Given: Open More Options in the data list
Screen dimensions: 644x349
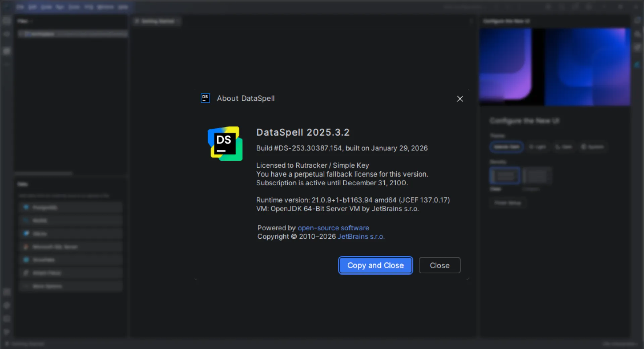Looking at the screenshot, I should pyautogui.click(x=71, y=286).
